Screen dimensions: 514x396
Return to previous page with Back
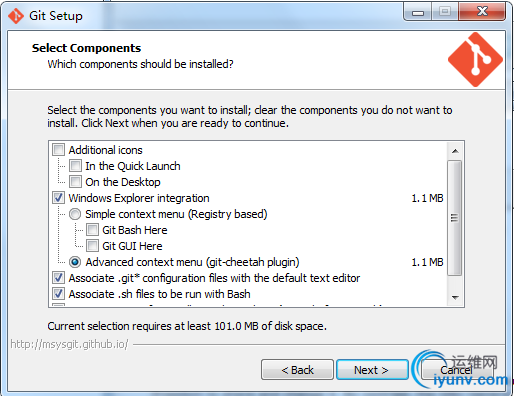tap(297, 370)
